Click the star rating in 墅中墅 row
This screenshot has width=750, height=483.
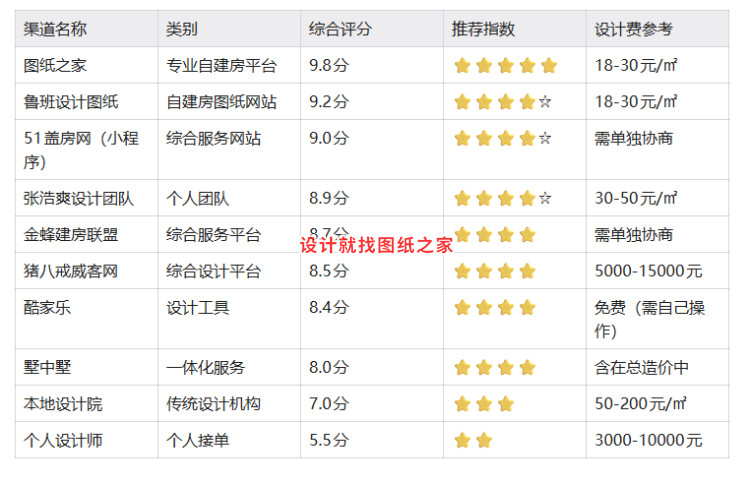(495, 368)
